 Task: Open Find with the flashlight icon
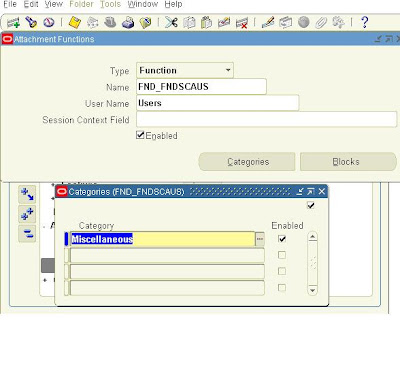[32, 23]
